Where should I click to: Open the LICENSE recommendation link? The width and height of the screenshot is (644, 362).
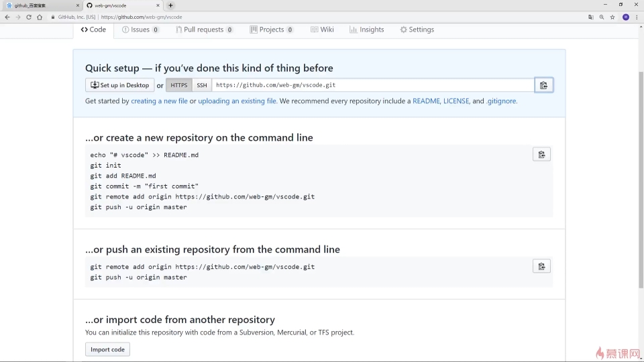coord(456,101)
